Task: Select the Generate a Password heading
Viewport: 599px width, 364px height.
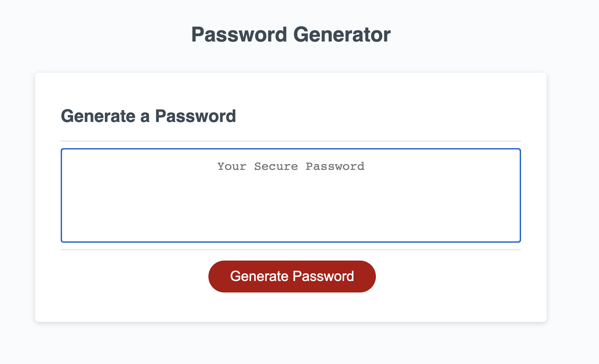Action: (x=149, y=116)
